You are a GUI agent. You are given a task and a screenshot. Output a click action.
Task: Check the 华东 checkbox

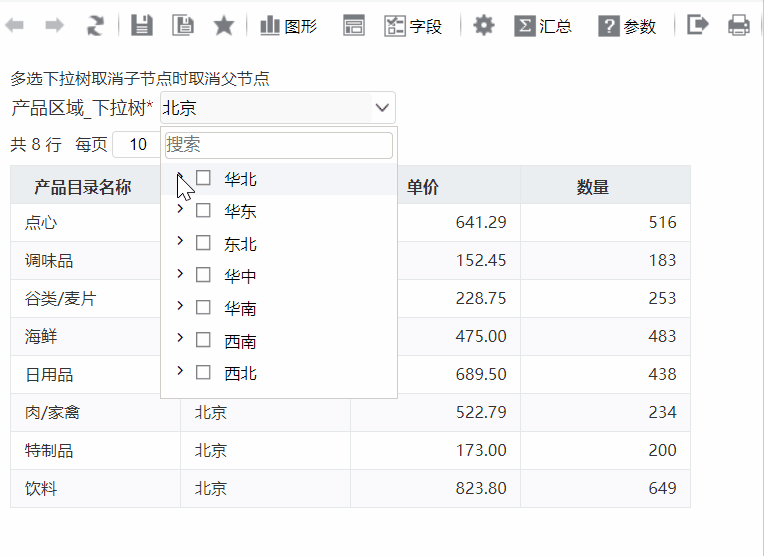tap(203, 211)
